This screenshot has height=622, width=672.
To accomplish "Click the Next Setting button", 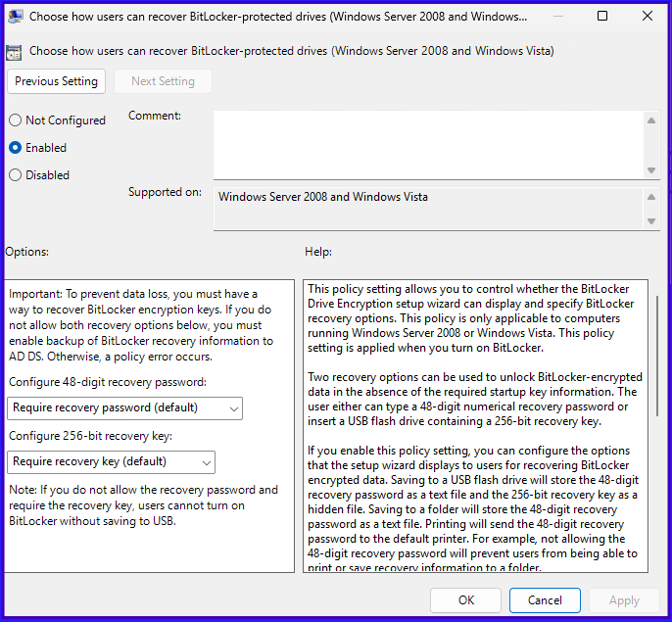I will (163, 81).
